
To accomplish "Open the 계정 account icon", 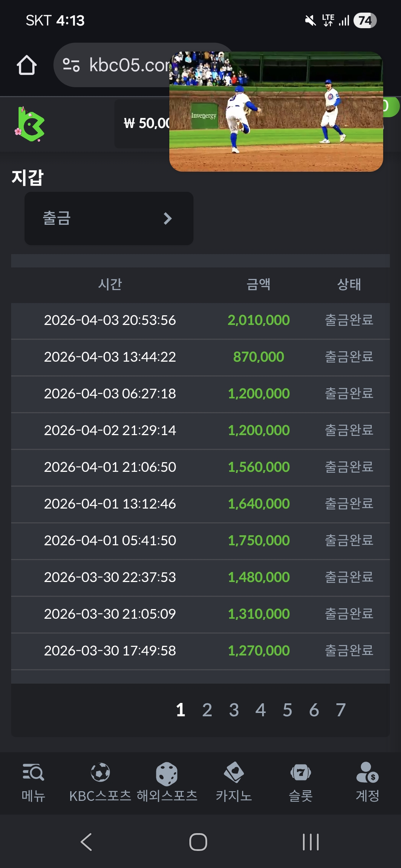I will click(367, 772).
